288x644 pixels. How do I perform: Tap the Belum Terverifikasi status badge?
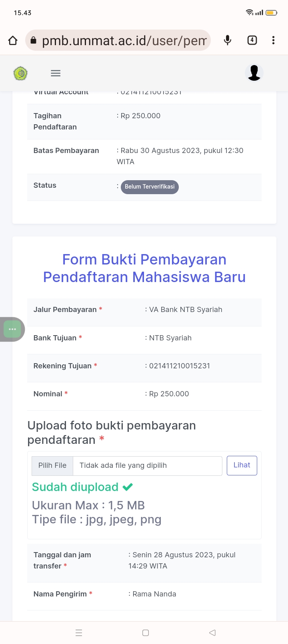point(150,187)
